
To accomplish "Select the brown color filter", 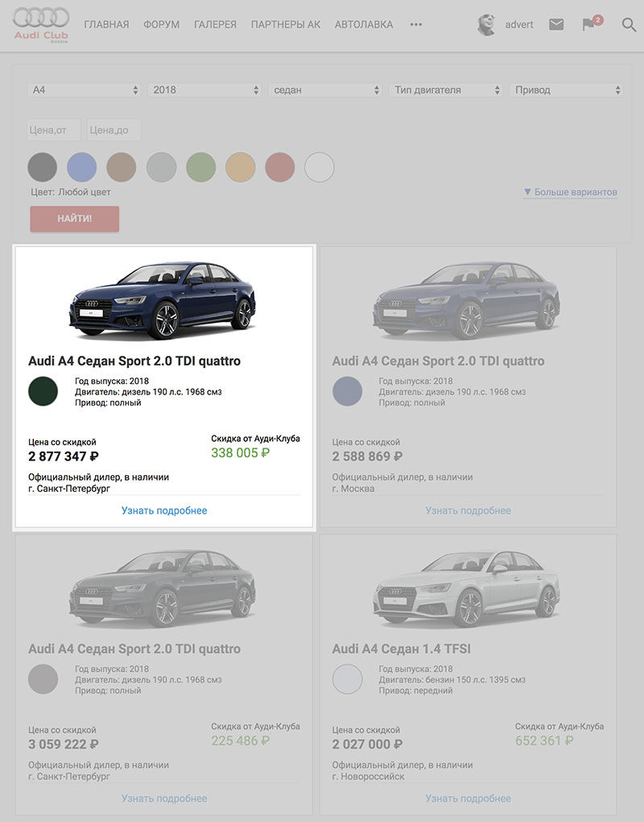I will pyautogui.click(x=122, y=167).
